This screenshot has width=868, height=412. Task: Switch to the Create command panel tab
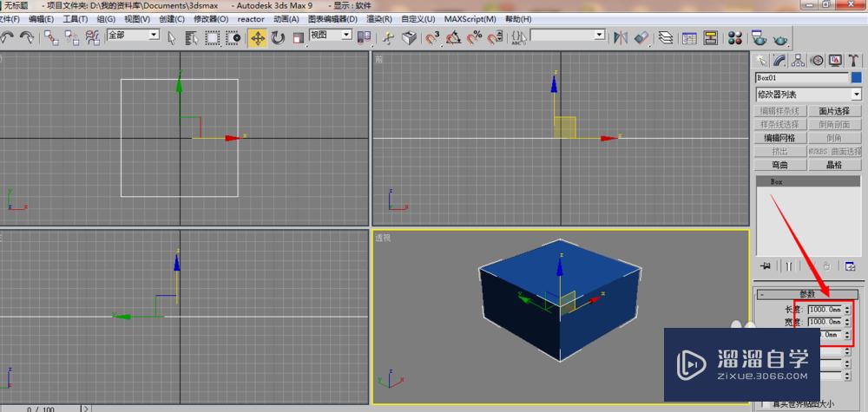(762, 60)
